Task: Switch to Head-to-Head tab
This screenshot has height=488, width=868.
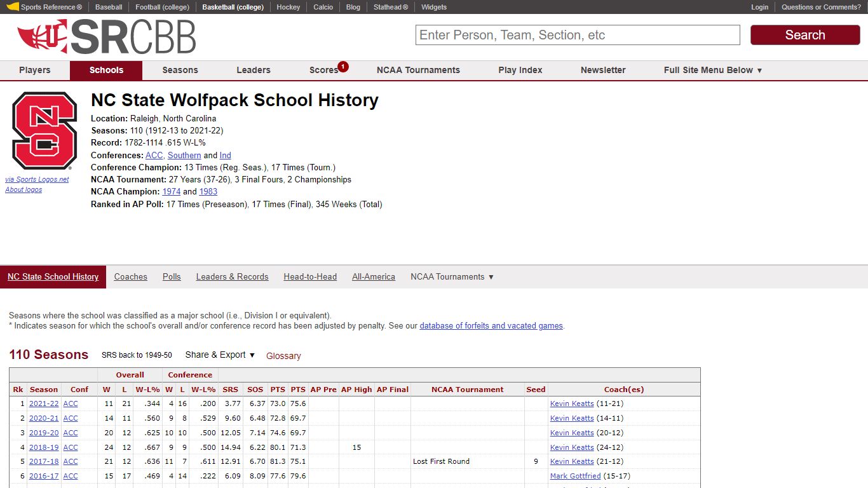Action: (310, 276)
